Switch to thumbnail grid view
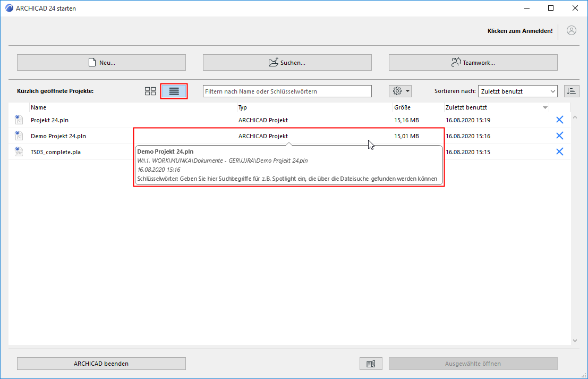588x379 pixels. tap(150, 91)
